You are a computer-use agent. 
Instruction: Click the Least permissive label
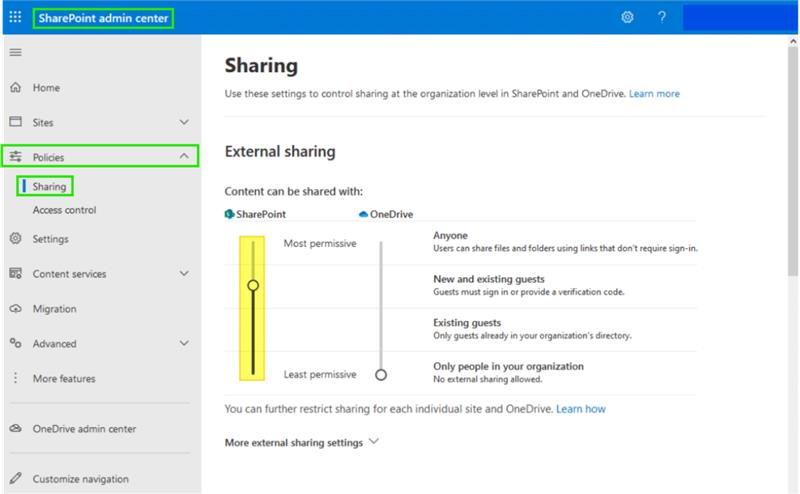click(320, 375)
